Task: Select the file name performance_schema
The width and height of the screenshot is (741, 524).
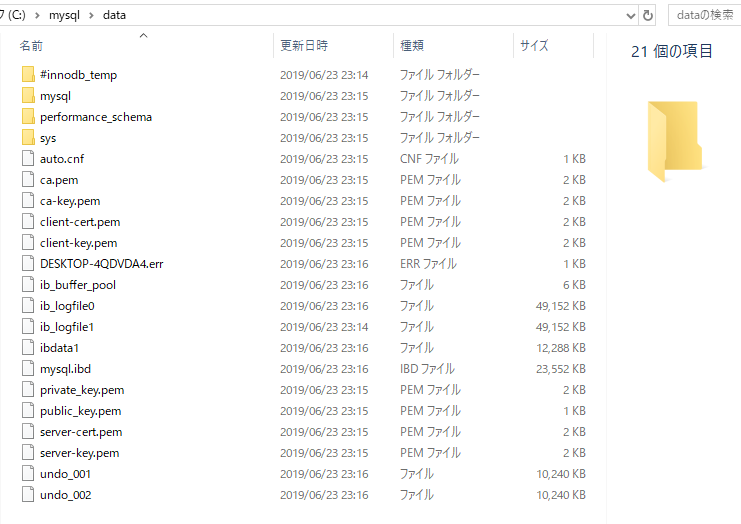Action: click(x=96, y=117)
